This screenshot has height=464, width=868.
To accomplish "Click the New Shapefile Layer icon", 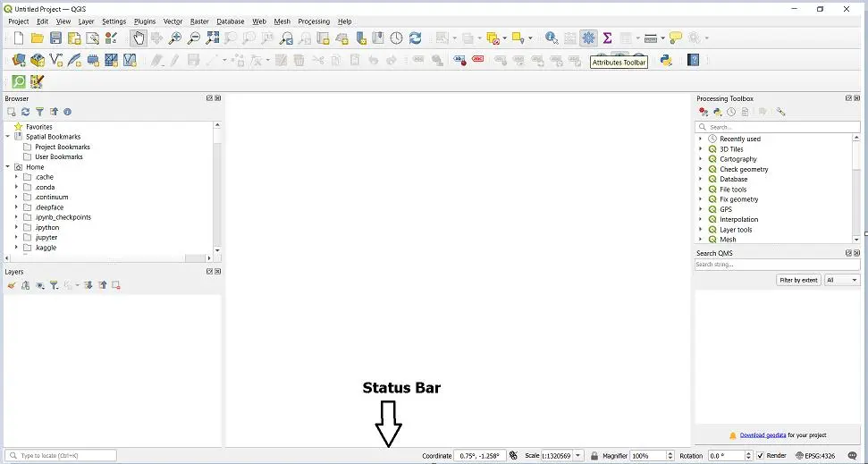I will (x=56, y=60).
